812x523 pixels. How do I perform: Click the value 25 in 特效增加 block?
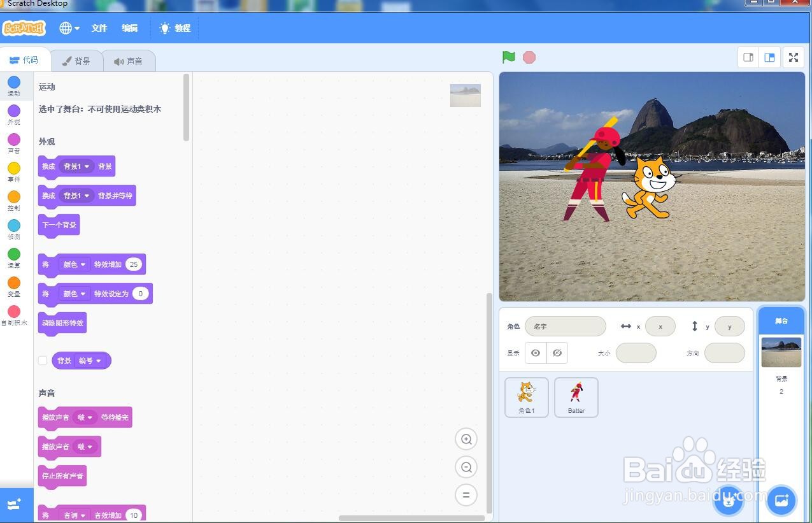(x=134, y=264)
